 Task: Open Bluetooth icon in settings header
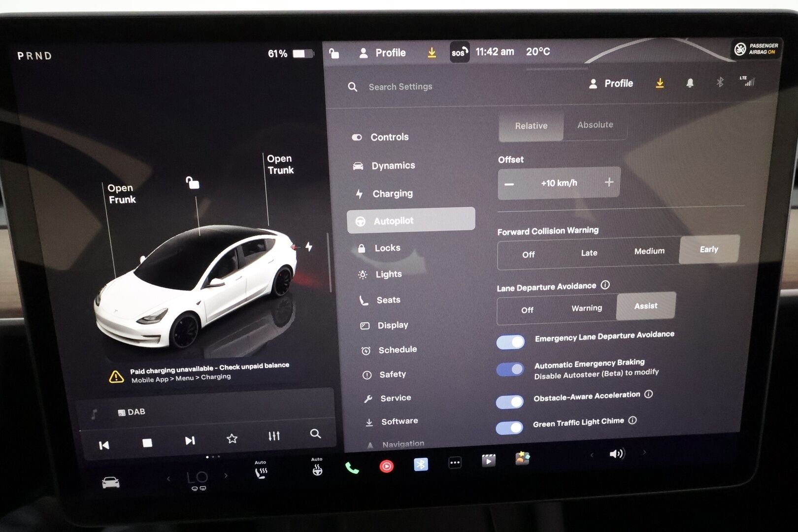coord(720,82)
